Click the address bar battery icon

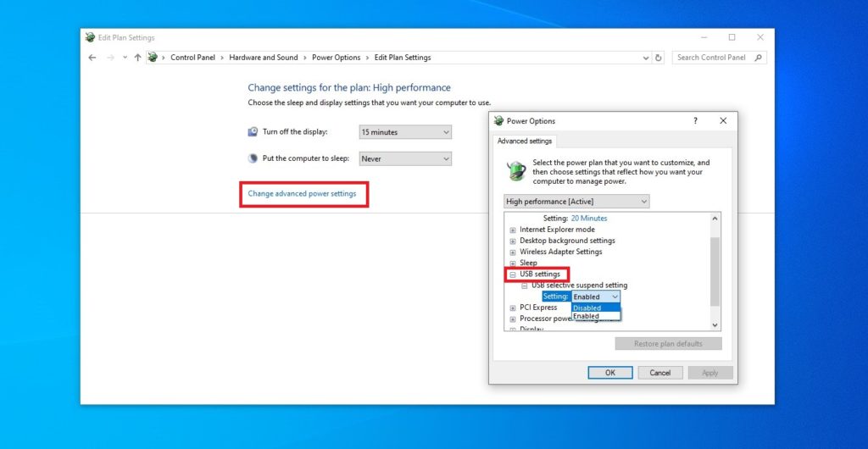pyautogui.click(x=153, y=57)
